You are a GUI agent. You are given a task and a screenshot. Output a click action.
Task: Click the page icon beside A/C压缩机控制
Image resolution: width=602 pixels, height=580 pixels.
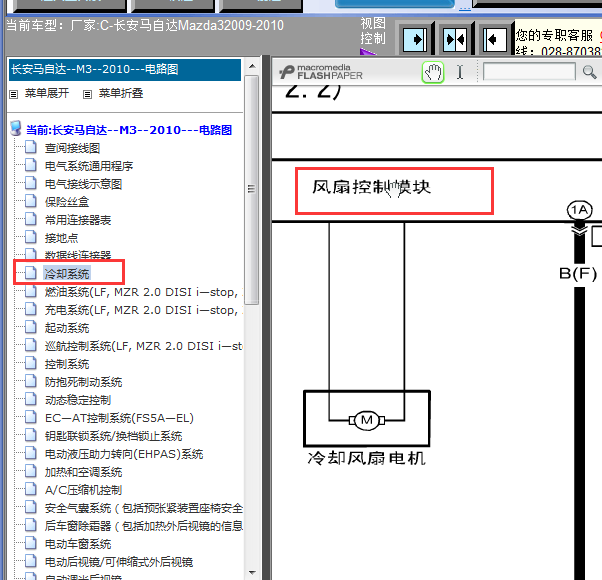tap(31, 489)
